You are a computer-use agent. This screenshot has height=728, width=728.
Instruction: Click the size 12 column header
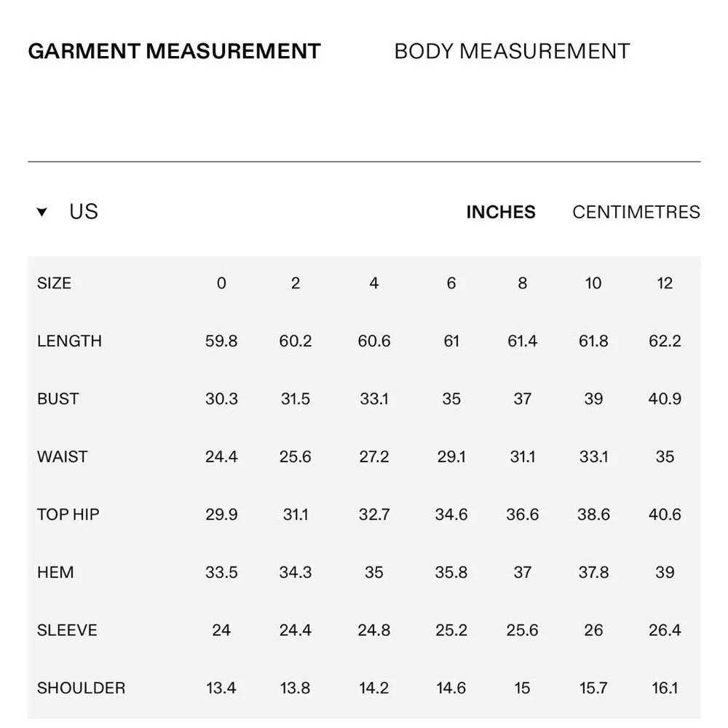[665, 283]
